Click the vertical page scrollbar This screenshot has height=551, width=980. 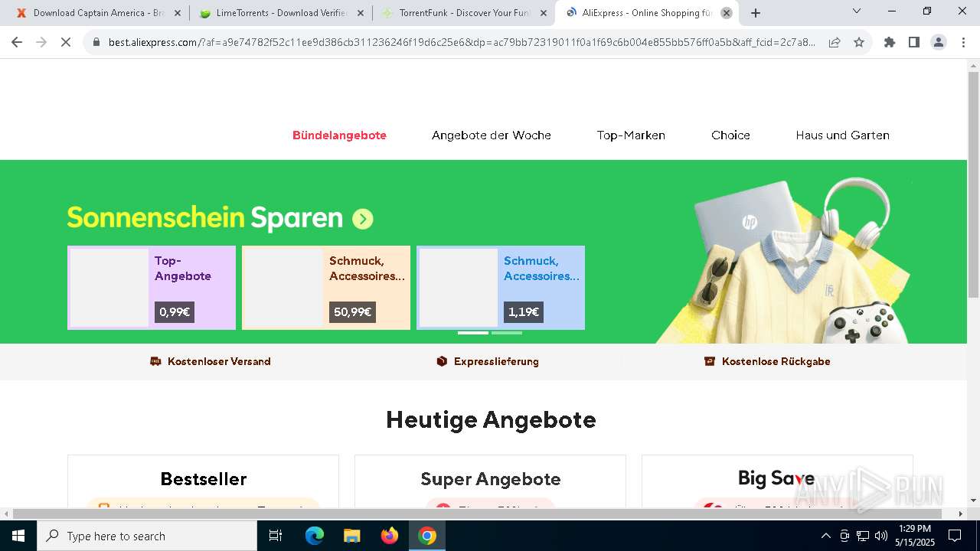973,185
